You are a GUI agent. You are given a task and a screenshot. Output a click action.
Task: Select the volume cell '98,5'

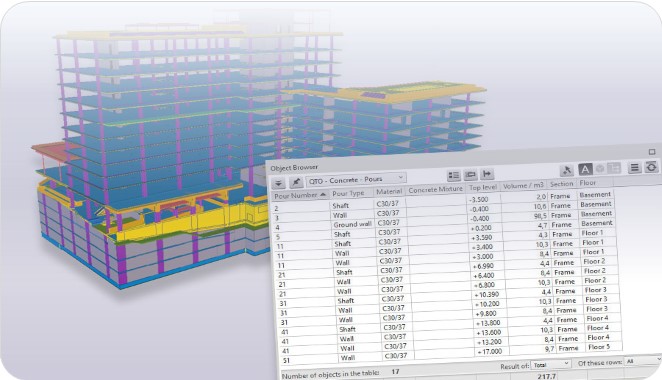click(x=540, y=215)
